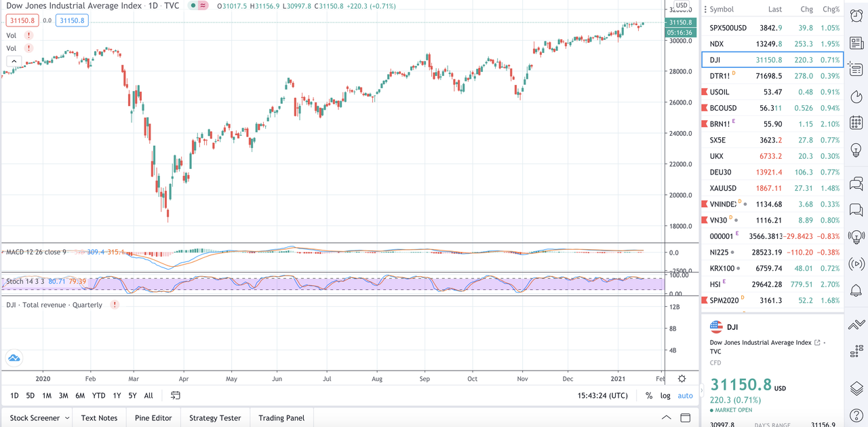This screenshot has height=427, width=868.
Task: Select HSI row in watchlist
Action: click(x=773, y=284)
